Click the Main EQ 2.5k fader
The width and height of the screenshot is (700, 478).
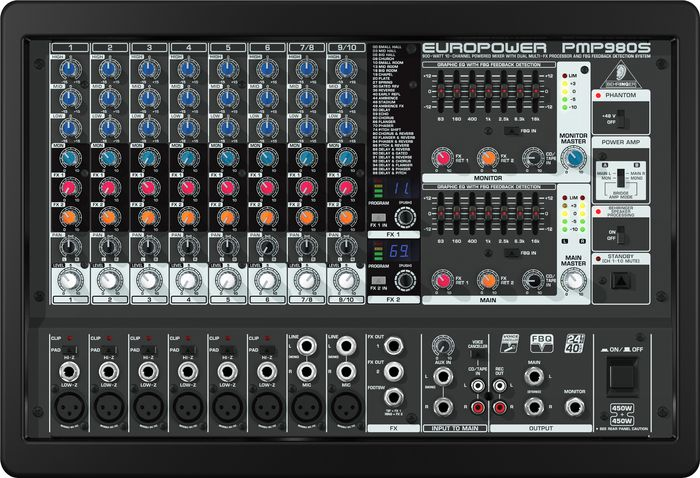(504, 214)
